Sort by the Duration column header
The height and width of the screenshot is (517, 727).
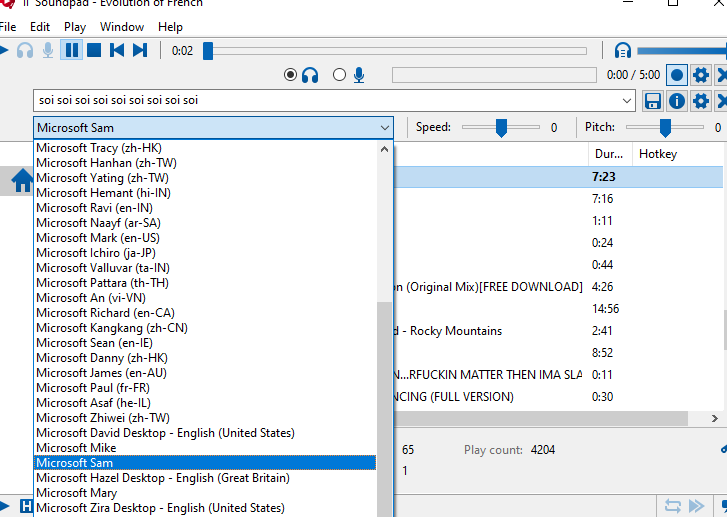tap(609, 154)
